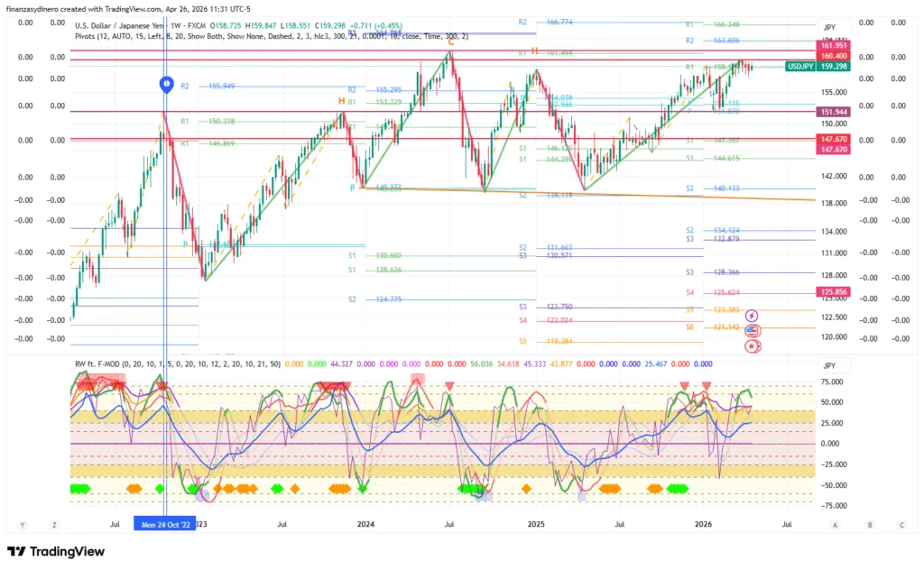924x570 pixels.
Task: Open the JPY currency dropdown on indicator pane
Action: coord(828,365)
